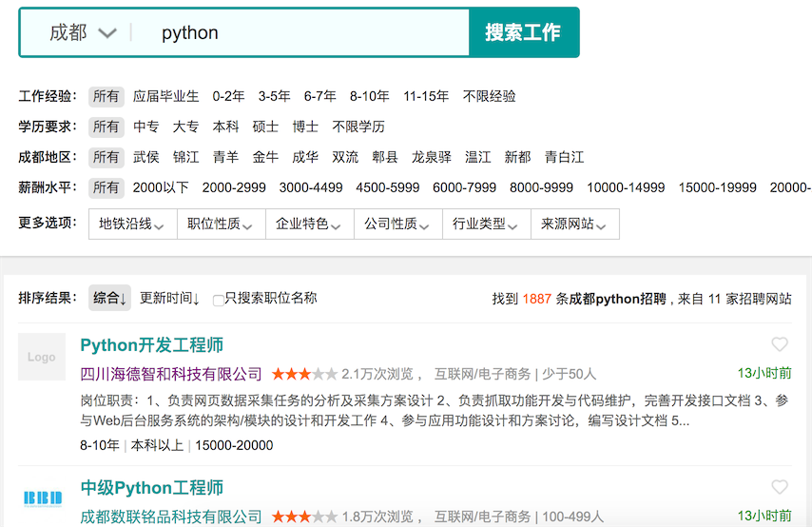Select 本科 education requirement
The width and height of the screenshot is (812, 527).
[x=225, y=127]
